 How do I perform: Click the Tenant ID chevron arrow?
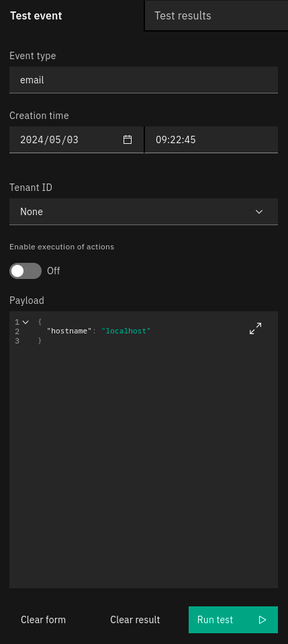click(259, 212)
